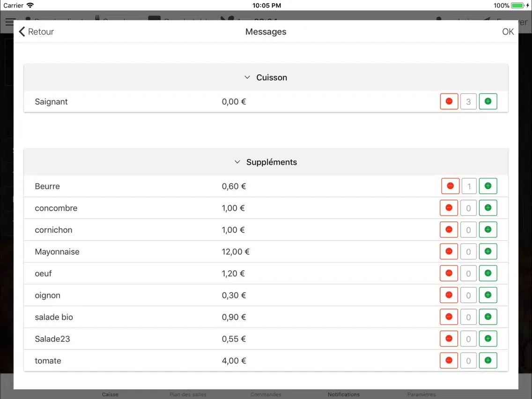This screenshot has height=399, width=532.
Task: Increase Mayonnaise quantity with green plus
Action: [x=488, y=251]
